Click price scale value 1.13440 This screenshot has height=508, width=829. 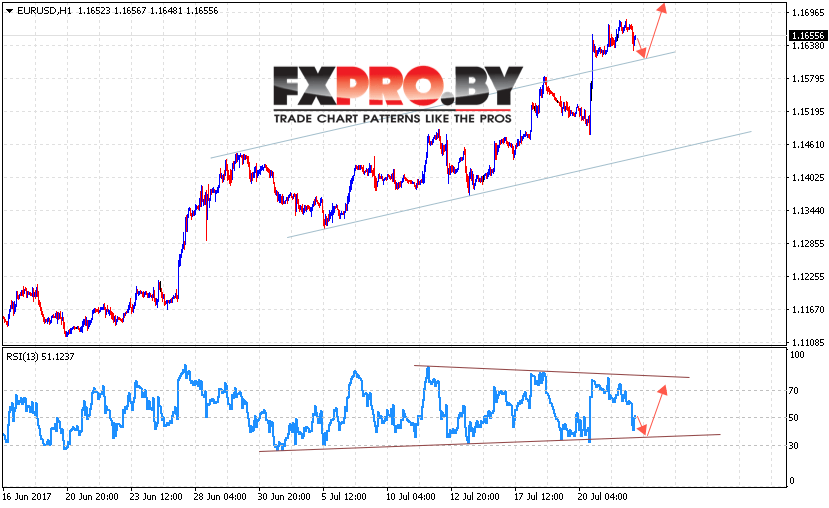pos(808,211)
